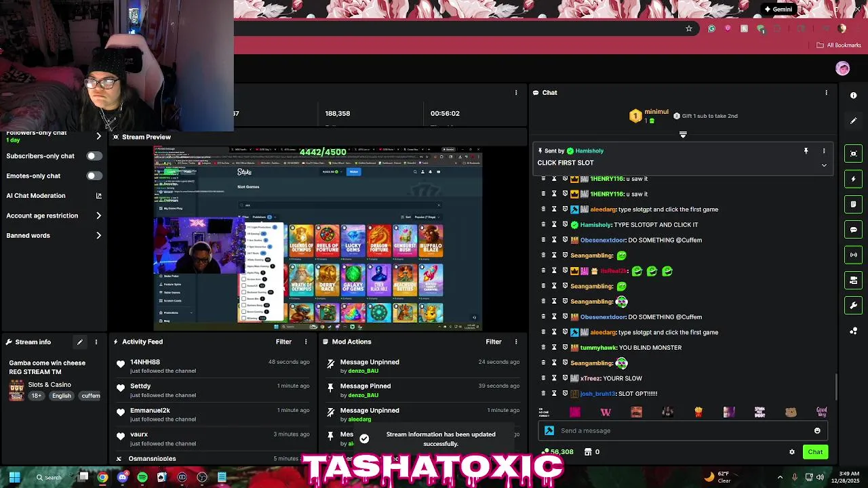Open AI Chat Moderation external link icon
Screen dimensions: 868x488
[x=98, y=196]
